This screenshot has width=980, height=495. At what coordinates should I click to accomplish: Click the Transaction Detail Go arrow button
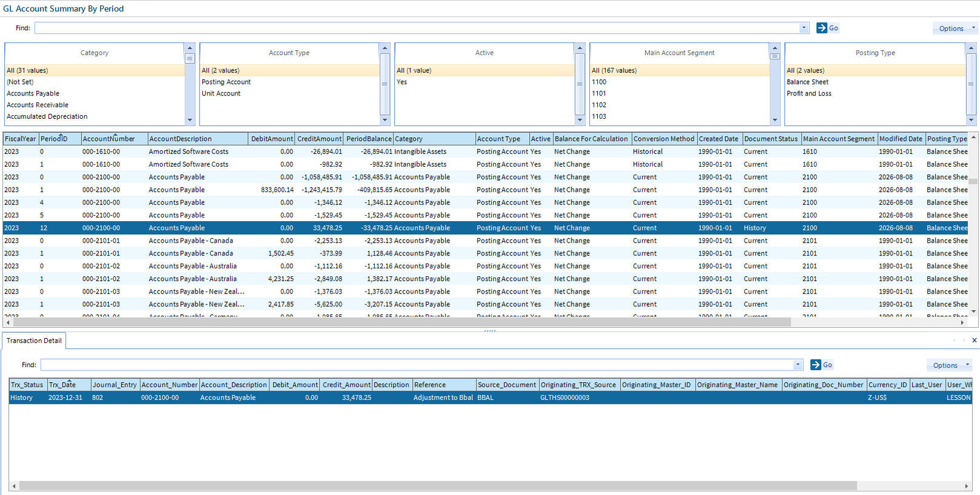point(821,365)
